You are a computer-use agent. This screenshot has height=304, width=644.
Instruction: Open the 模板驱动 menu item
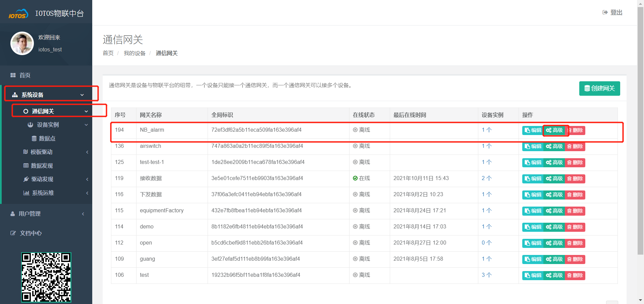41,152
